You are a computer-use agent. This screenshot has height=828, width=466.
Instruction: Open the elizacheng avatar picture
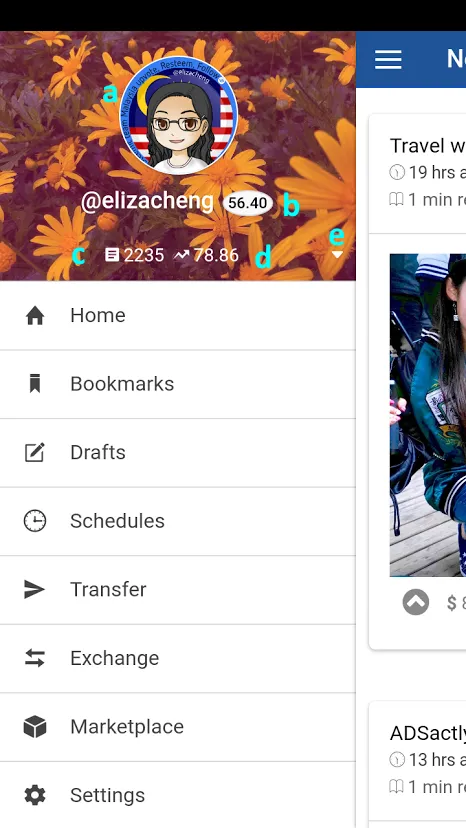[x=179, y=116]
